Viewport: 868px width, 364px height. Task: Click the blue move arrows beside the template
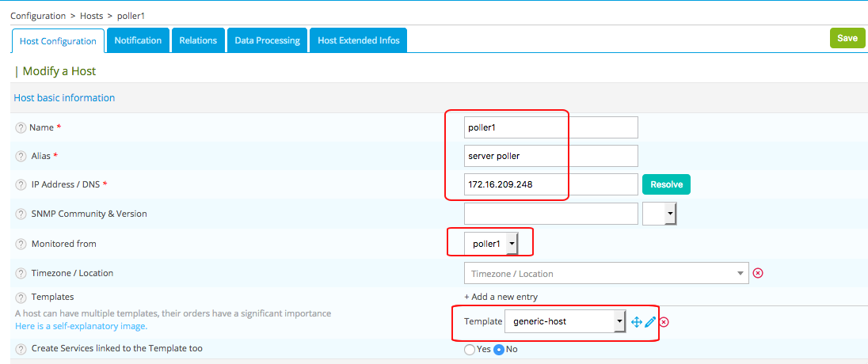[636, 322]
